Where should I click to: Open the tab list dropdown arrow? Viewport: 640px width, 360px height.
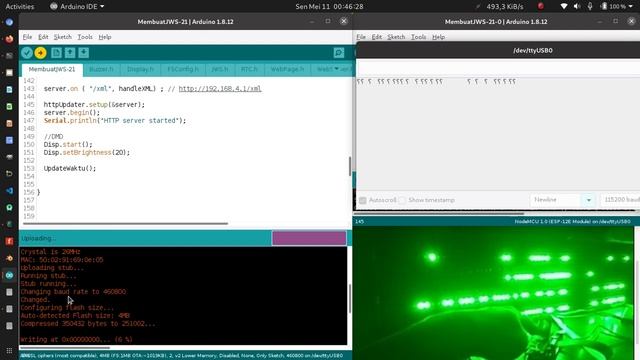pyautogui.click(x=337, y=69)
